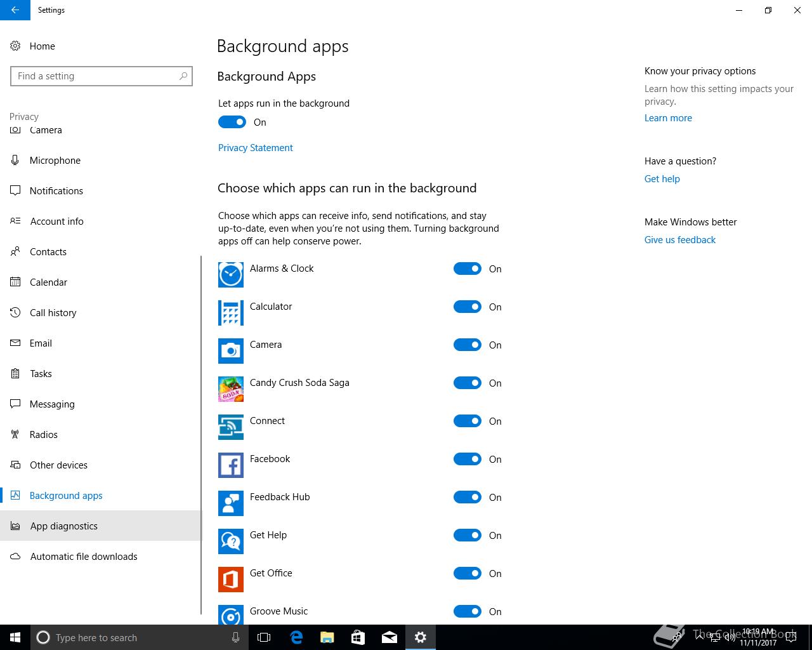Click the Candy Crush Soda Saga icon
Image resolution: width=812 pixels, height=650 pixels.
pos(230,388)
